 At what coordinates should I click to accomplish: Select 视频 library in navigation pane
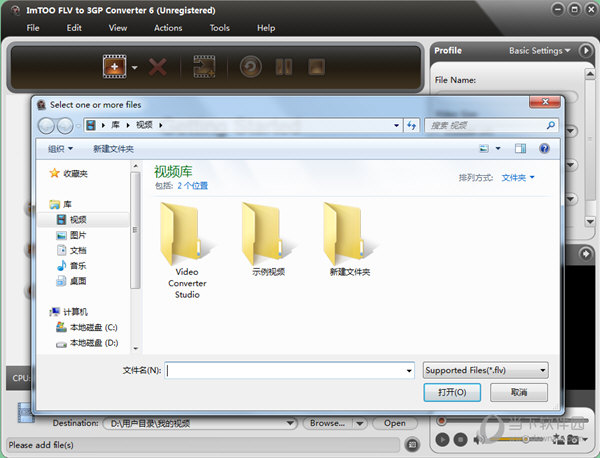point(72,220)
